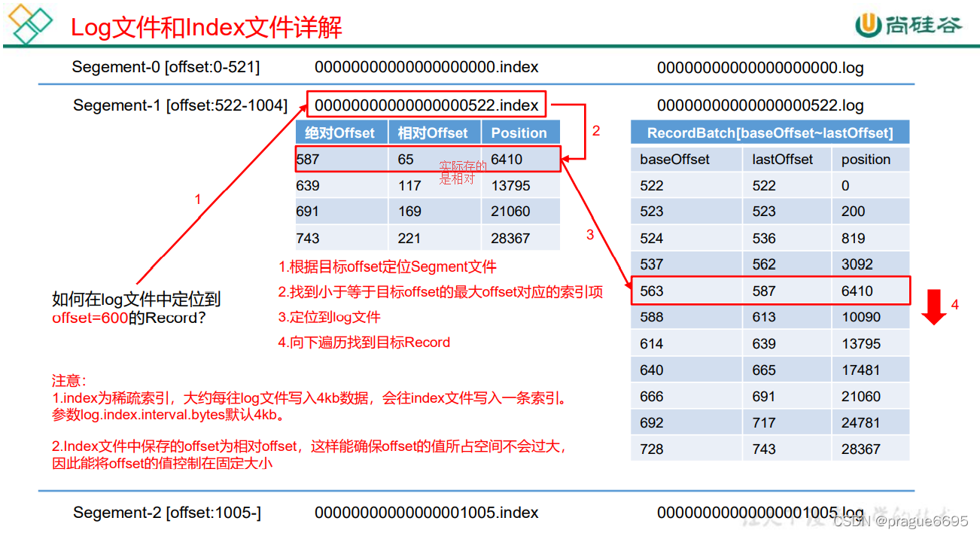Click the Segement-2 [offset:1005-] label
Image resolution: width=980 pixels, height=536 pixels.
pos(167,513)
